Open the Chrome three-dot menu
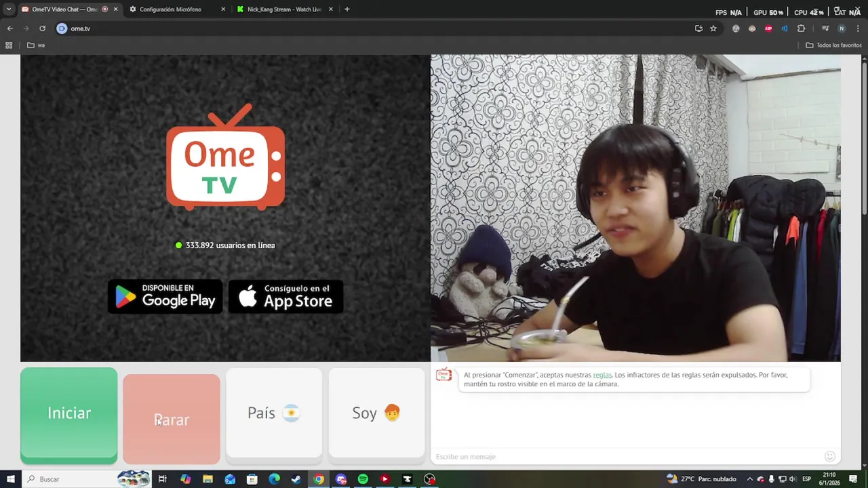 tap(858, 28)
